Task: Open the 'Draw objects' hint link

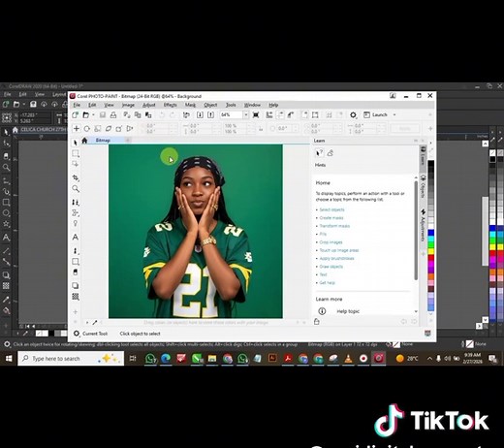Action: click(331, 267)
